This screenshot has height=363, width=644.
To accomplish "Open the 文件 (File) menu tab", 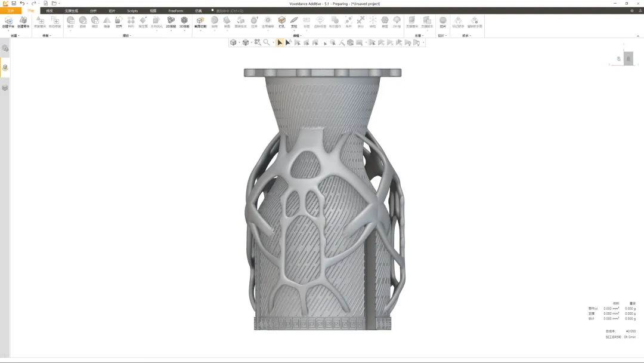I will [11, 11].
